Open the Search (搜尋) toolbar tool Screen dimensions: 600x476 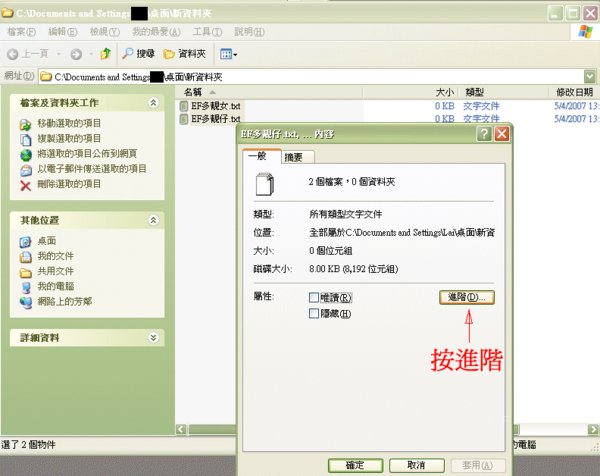click(139, 53)
